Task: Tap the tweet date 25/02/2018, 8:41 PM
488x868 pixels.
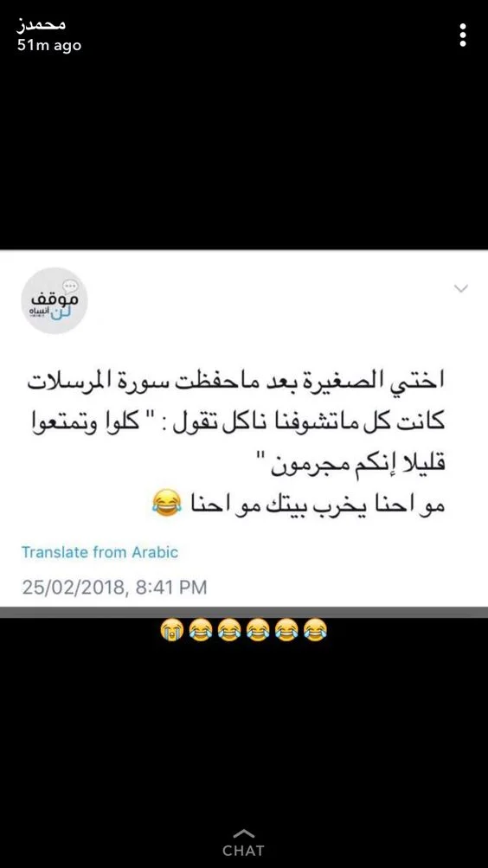Action: (x=114, y=587)
